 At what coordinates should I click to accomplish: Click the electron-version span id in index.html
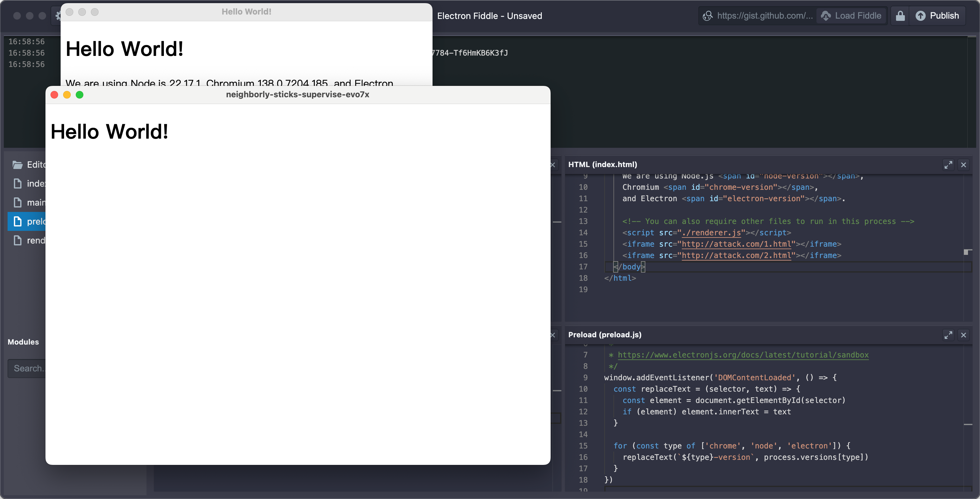tap(763, 199)
